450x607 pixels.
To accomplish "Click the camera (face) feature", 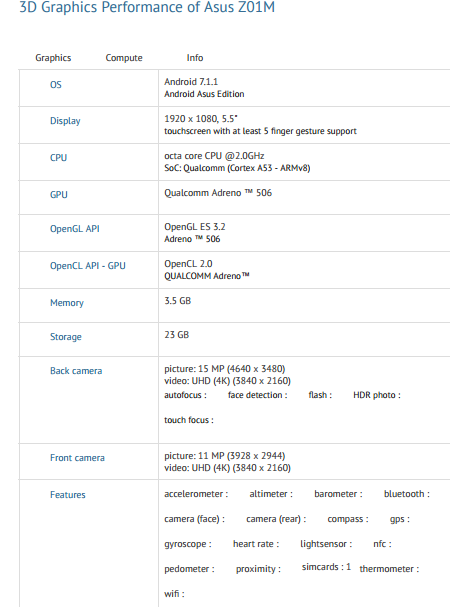I will [194, 519].
